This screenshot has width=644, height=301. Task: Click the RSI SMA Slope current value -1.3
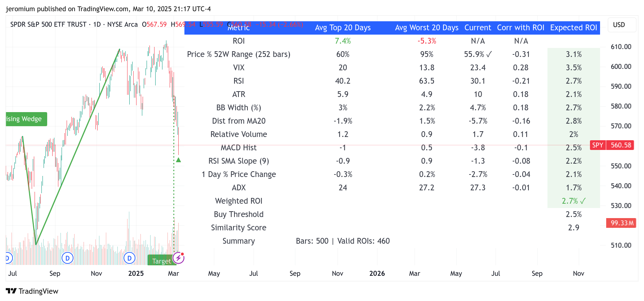point(478,161)
